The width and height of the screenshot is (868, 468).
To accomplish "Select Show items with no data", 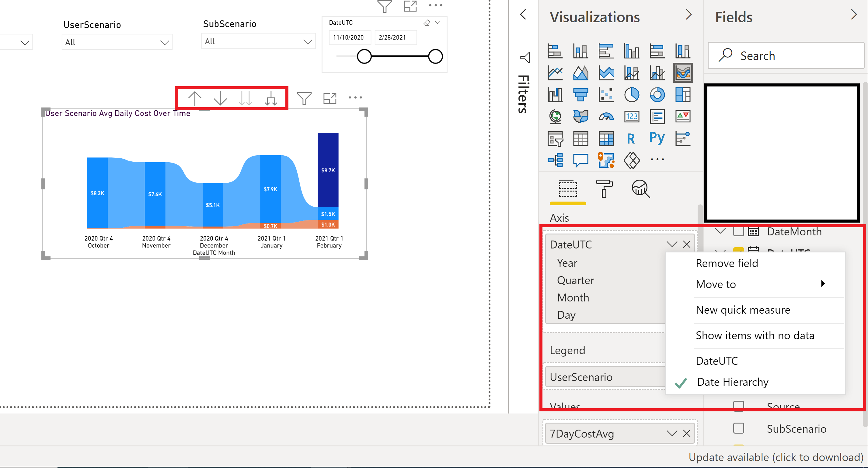I will coord(755,335).
